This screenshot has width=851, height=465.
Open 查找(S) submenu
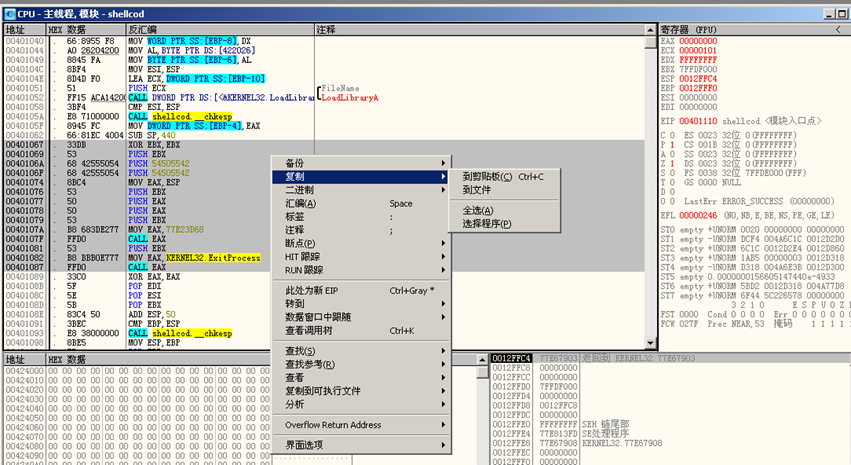tap(361, 351)
